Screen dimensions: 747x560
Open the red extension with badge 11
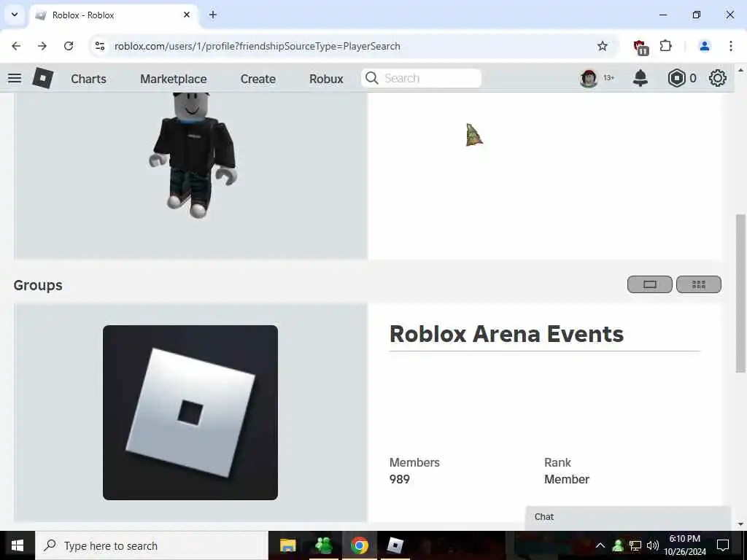640,47
